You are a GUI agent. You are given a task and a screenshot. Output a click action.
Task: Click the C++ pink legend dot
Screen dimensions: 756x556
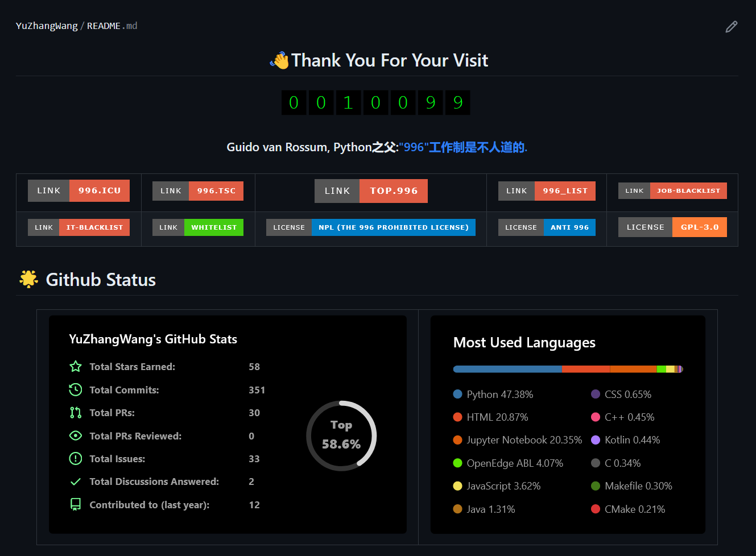[x=596, y=417]
